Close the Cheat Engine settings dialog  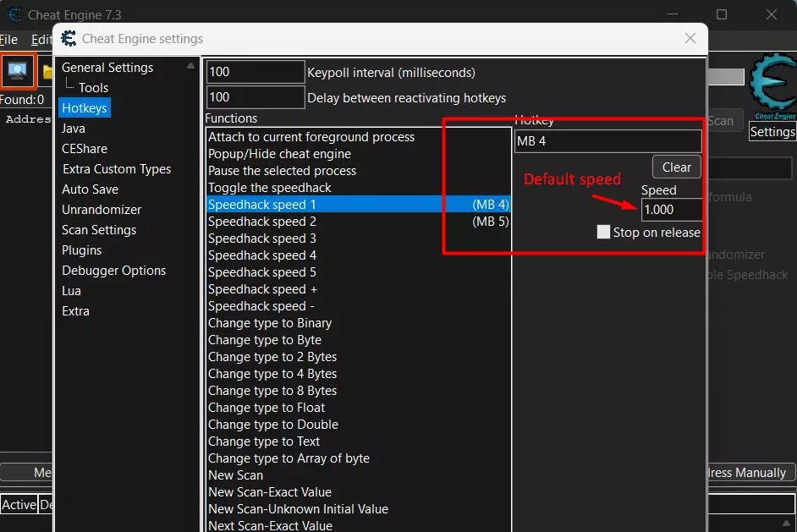click(690, 39)
